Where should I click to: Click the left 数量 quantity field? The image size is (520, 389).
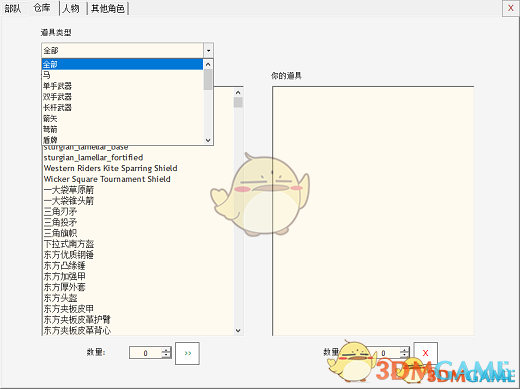145,353
